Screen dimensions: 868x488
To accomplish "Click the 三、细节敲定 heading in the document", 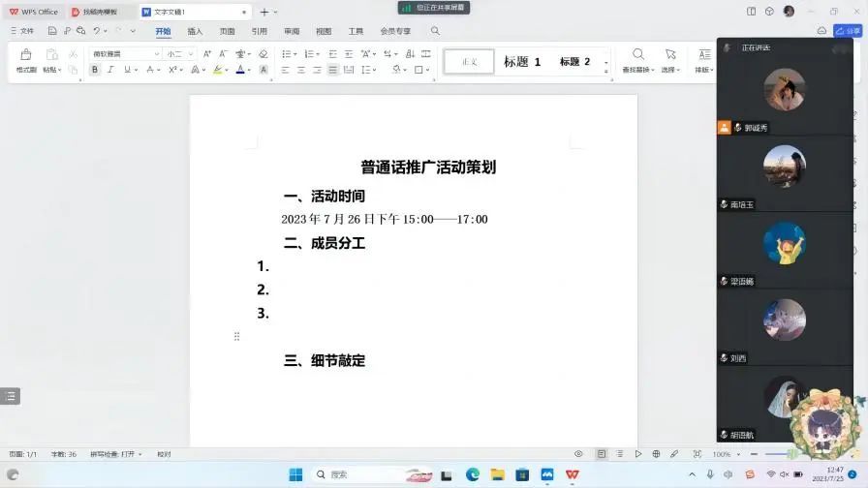I will [325, 360].
